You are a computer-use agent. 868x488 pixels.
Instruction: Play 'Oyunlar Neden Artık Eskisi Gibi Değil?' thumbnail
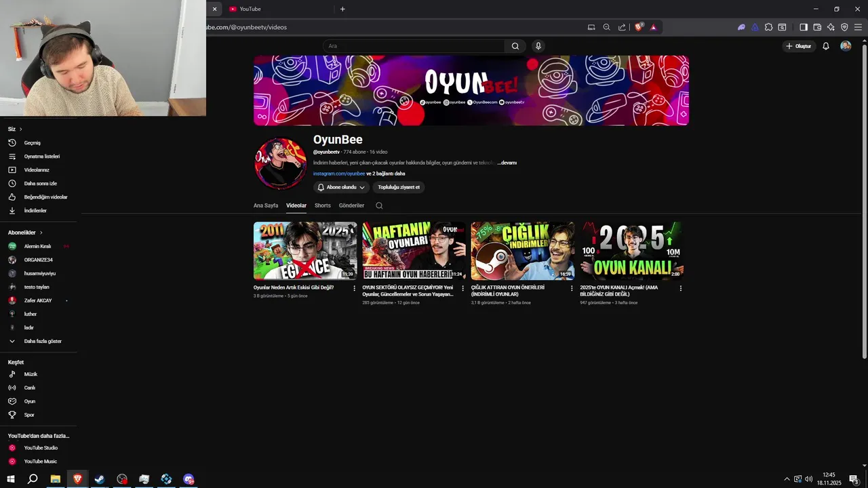(x=305, y=251)
